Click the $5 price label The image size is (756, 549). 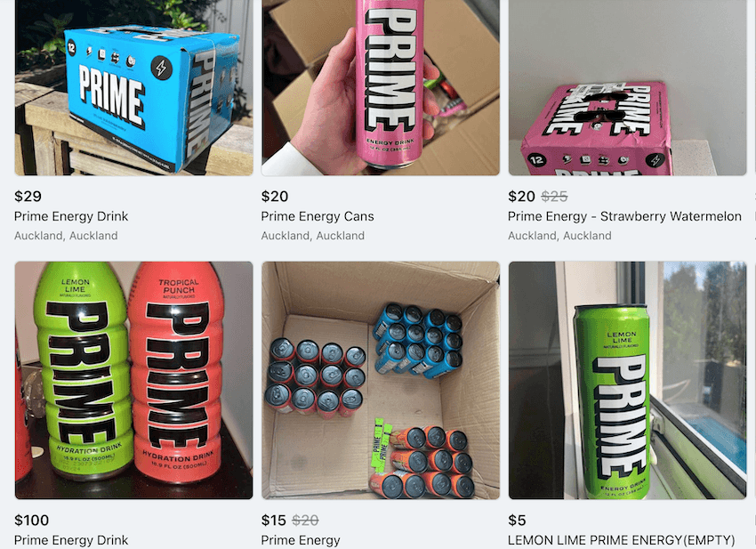517,520
